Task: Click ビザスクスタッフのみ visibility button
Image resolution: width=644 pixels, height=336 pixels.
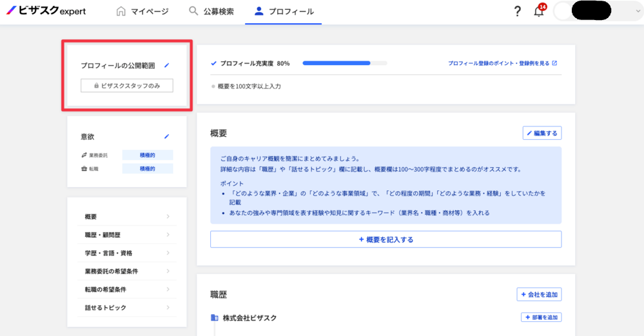Action: click(x=127, y=85)
